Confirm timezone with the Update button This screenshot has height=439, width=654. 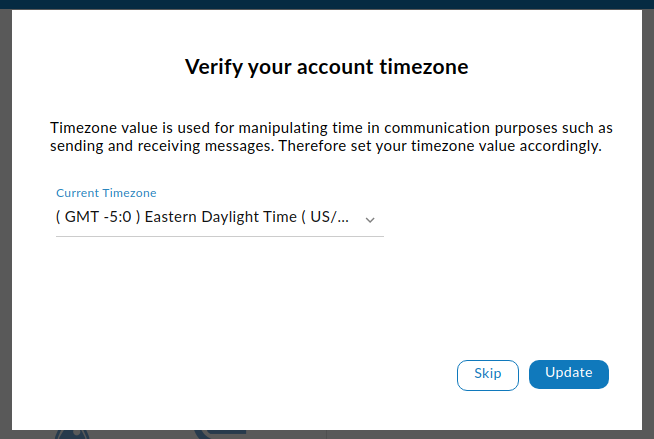pos(568,374)
